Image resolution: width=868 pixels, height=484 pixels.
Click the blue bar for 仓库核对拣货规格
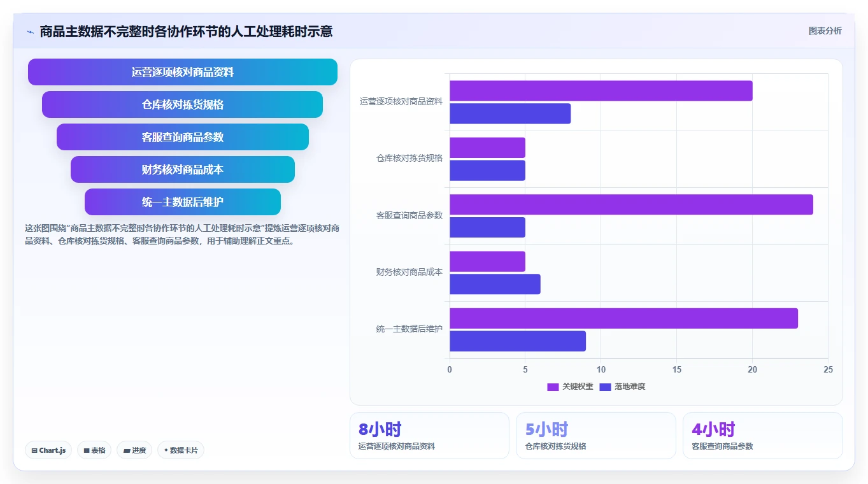(x=487, y=170)
